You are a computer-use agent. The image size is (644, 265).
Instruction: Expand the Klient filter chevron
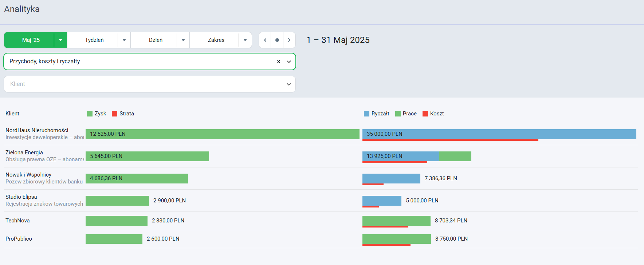click(289, 84)
